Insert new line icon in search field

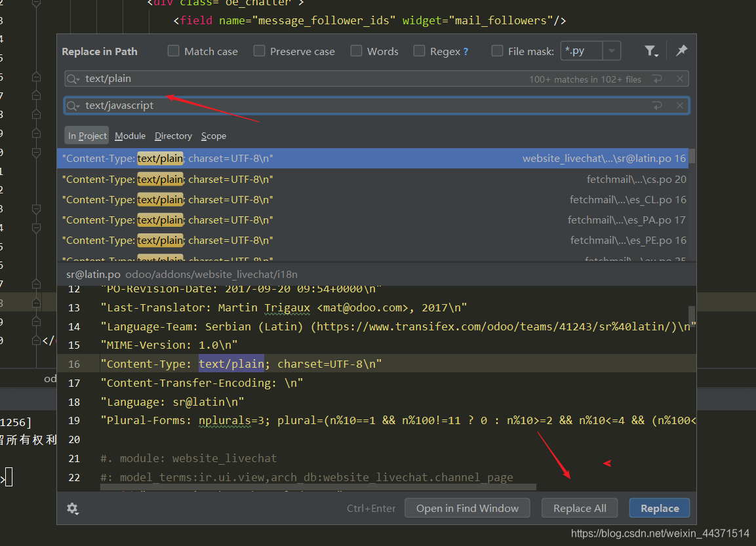pos(657,79)
